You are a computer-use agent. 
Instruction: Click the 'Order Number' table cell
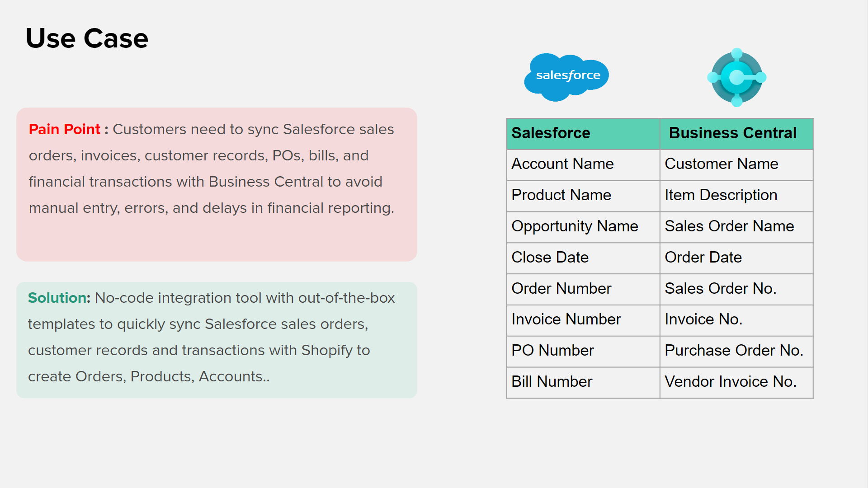click(x=583, y=289)
